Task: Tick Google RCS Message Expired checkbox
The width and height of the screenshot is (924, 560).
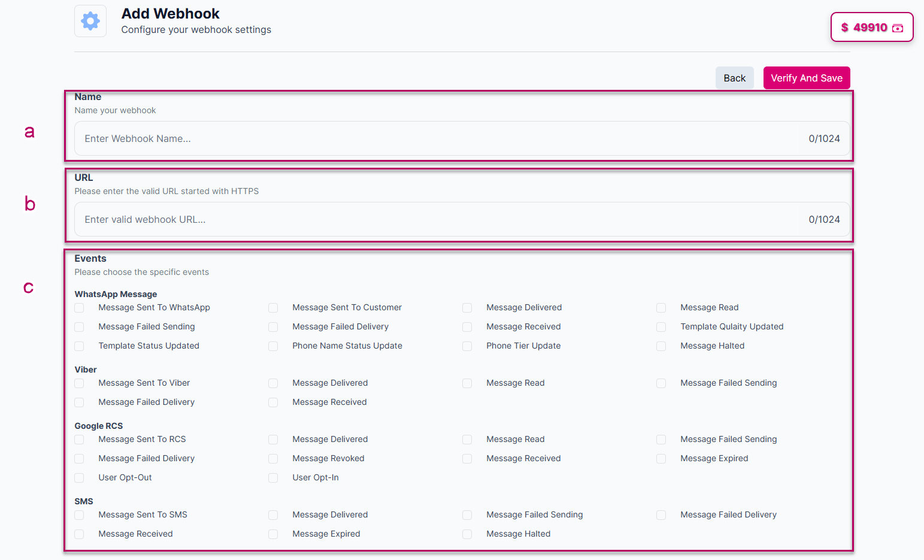Action: tap(661, 459)
